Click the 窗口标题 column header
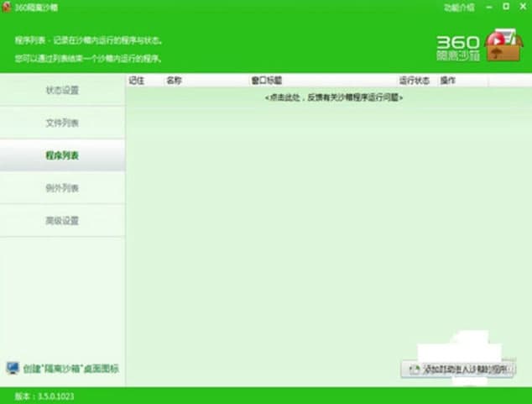 (267, 81)
